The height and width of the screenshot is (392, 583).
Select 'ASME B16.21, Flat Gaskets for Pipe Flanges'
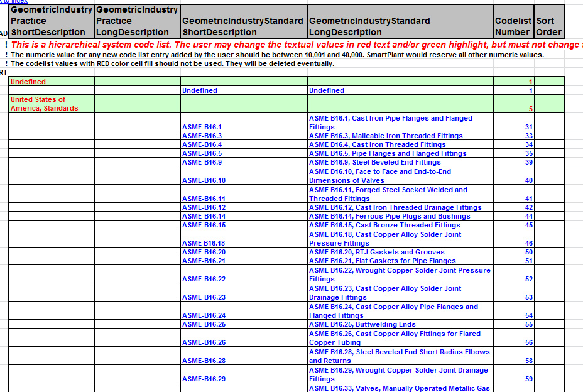(x=400, y=261)
